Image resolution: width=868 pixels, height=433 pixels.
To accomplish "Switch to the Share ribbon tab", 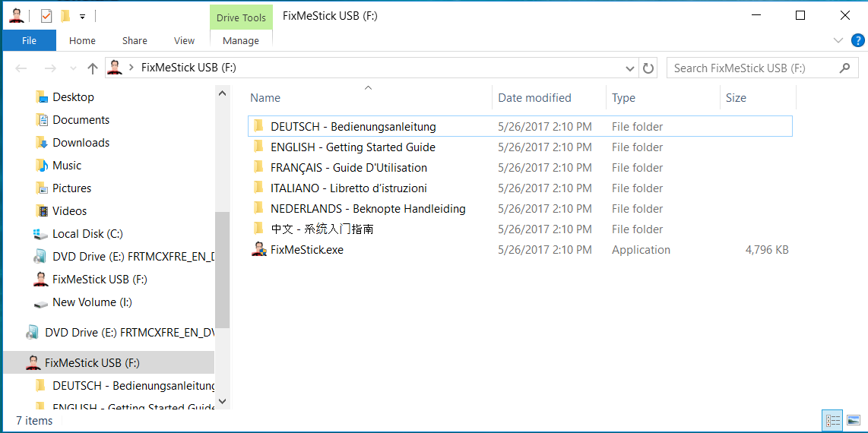I will pyautogui.click(x=135, y=40).
